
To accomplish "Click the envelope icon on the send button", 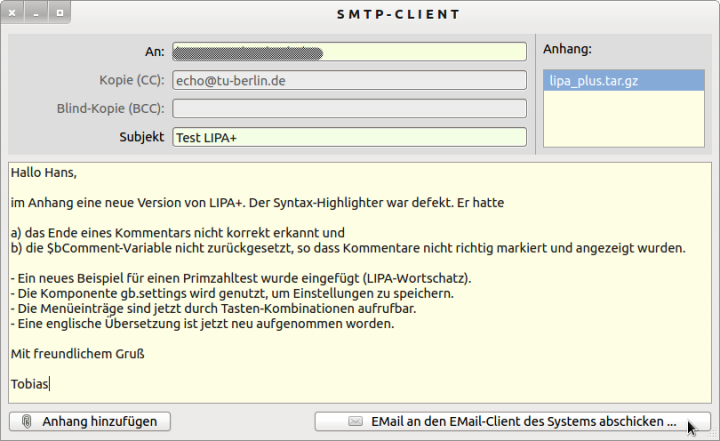I will [x=355, y=422].
